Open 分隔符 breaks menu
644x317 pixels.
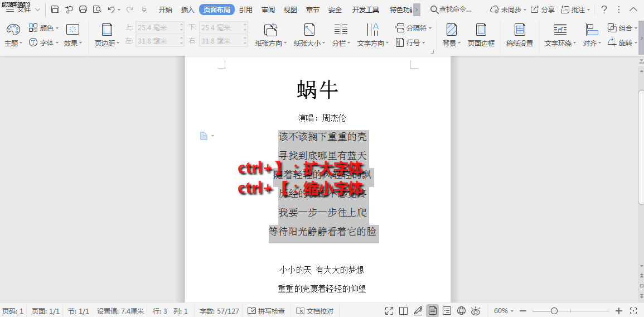coord(414,28)
